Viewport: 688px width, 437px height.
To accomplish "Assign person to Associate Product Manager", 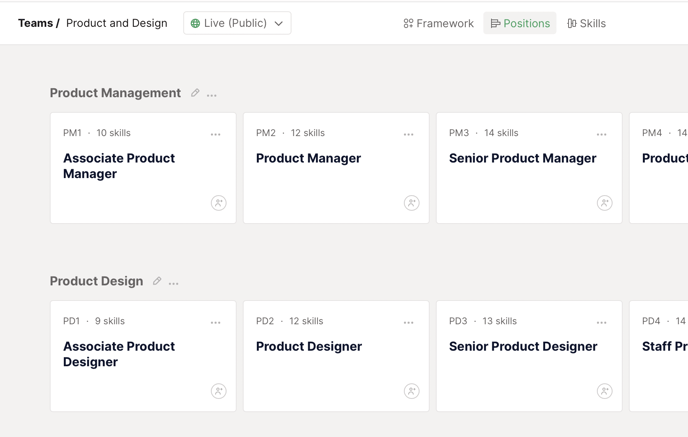I will click(218, 203).
